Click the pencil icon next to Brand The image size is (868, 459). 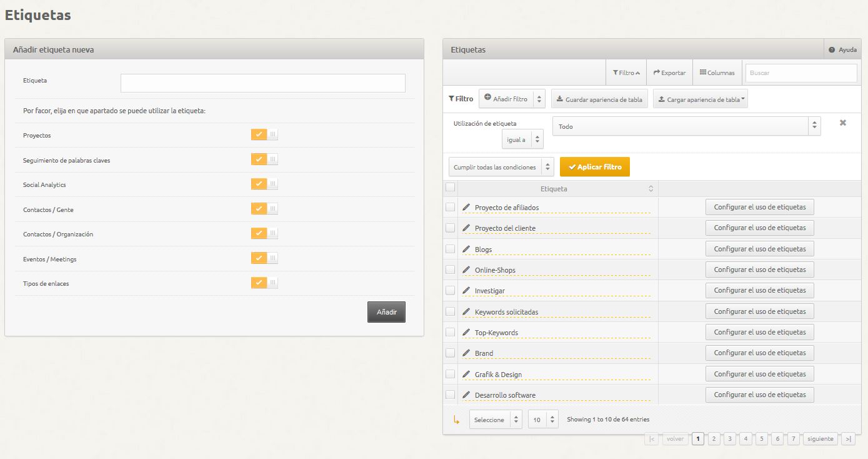pos(466,353)
